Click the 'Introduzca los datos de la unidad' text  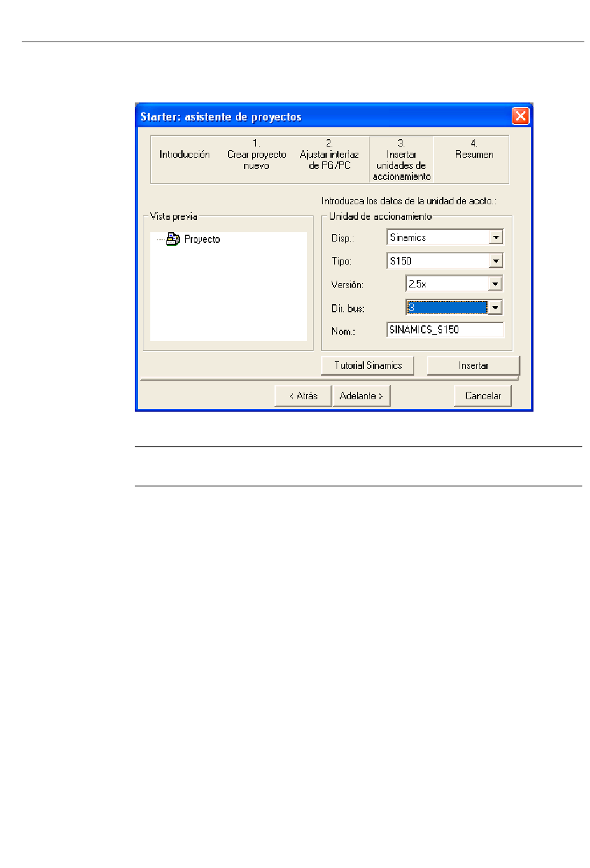coord(409,201)
